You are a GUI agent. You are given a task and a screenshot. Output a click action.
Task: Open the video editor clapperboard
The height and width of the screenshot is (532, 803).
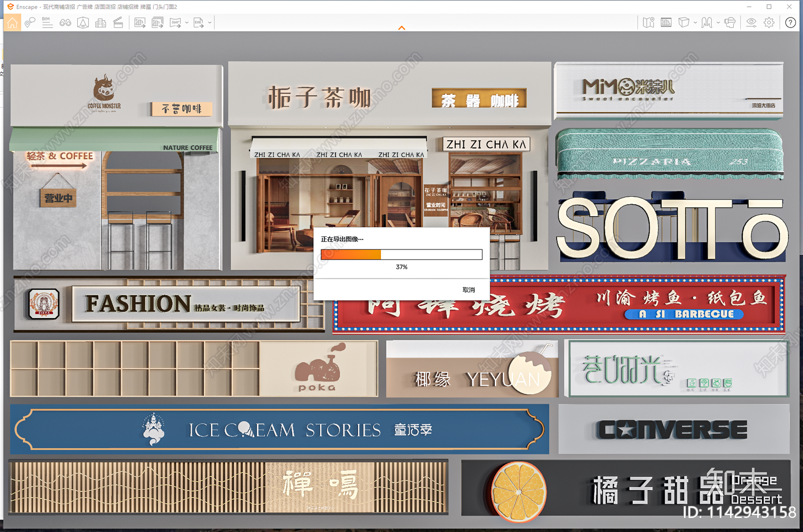click(x=118, y=23)
